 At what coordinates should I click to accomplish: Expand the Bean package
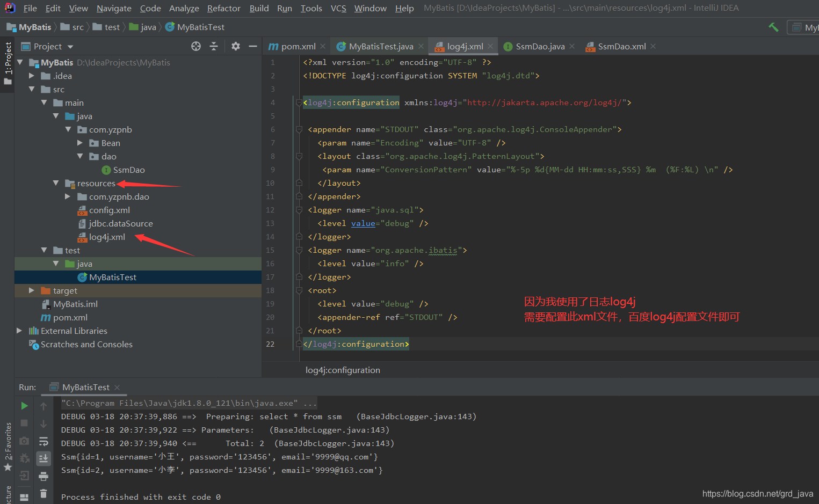point(80,143)
